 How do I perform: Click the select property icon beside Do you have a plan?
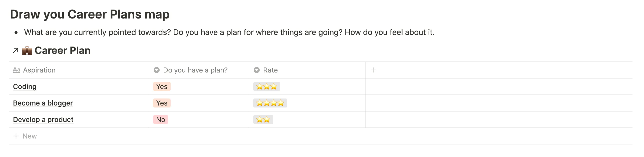pos(157,70)
